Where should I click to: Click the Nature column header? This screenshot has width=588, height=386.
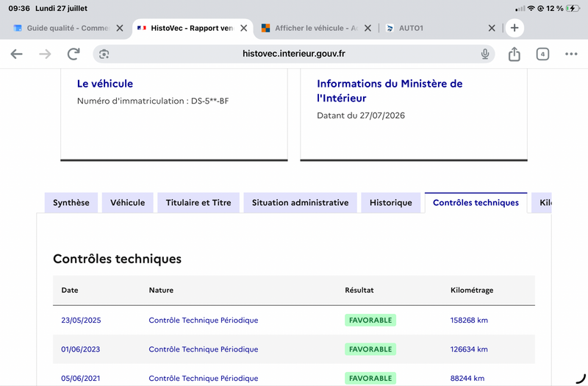[x=161, y=290]
